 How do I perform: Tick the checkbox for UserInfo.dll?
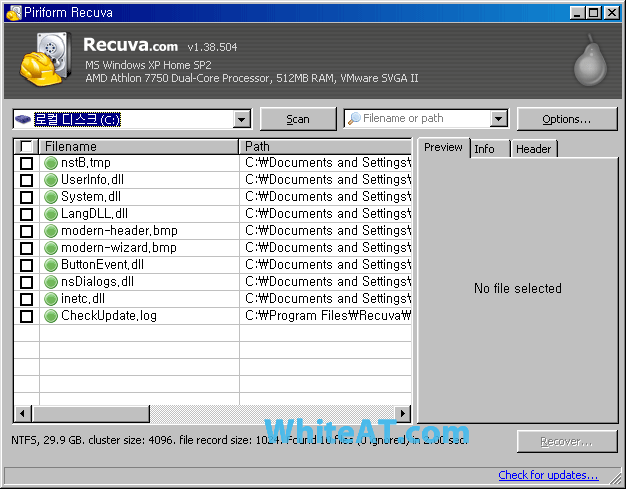click(26, 180)
